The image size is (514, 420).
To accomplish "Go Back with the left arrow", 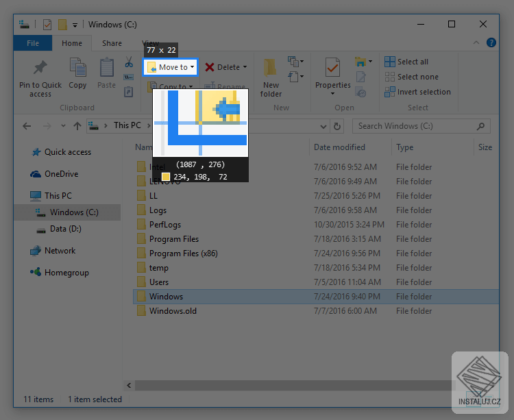I will (x=27, y=126).
